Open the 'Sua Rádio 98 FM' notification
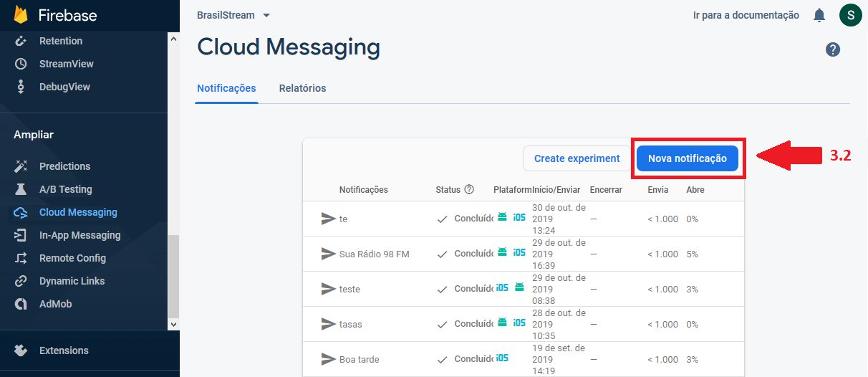 coord(524,254)
